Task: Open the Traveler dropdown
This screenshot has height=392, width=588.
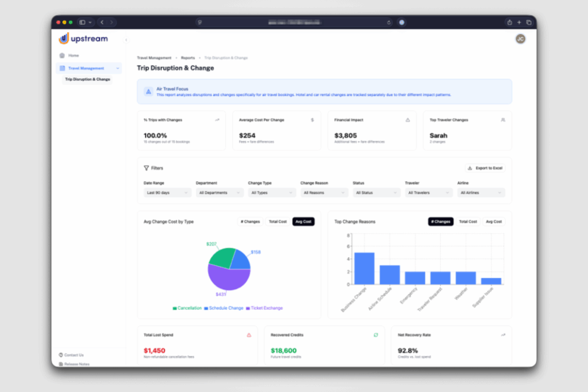Action: (x=429, y=193)
